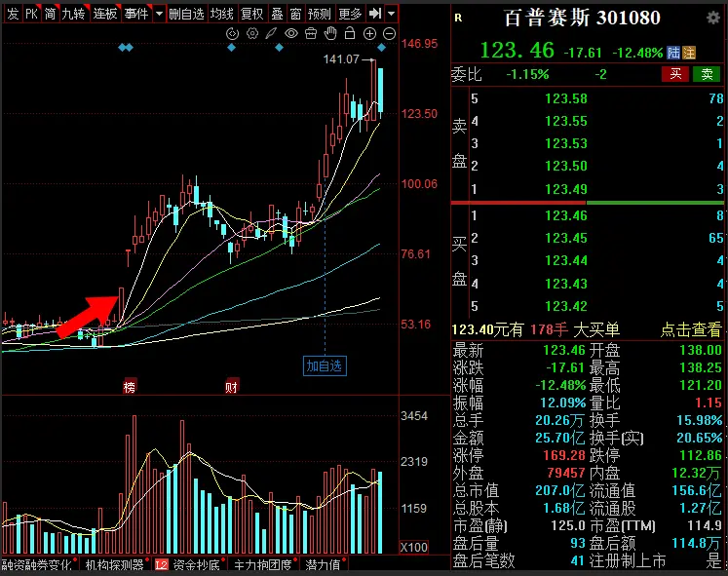The image size is (728, 576).
Task: Click the 财 financial report marker
Action: click(232, 386)
